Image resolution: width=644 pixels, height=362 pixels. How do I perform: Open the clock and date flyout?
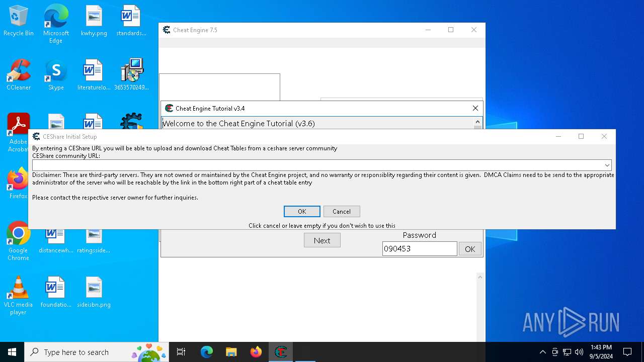(x=601, y=352)
